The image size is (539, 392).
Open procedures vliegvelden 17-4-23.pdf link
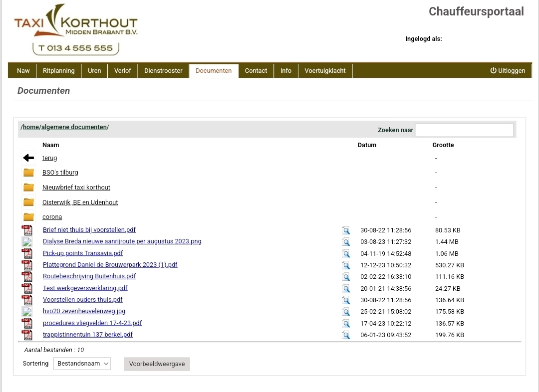(92, 323)
